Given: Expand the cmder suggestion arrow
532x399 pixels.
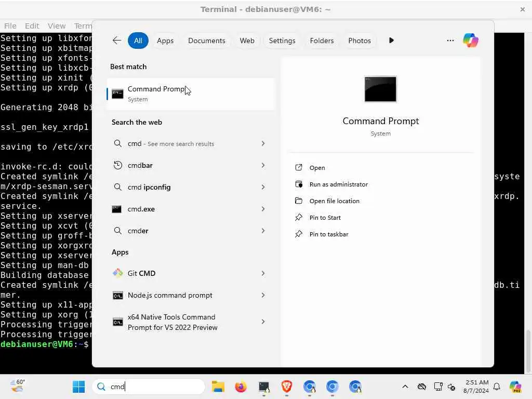Looking at the screenshot, I should click(263, 231).
